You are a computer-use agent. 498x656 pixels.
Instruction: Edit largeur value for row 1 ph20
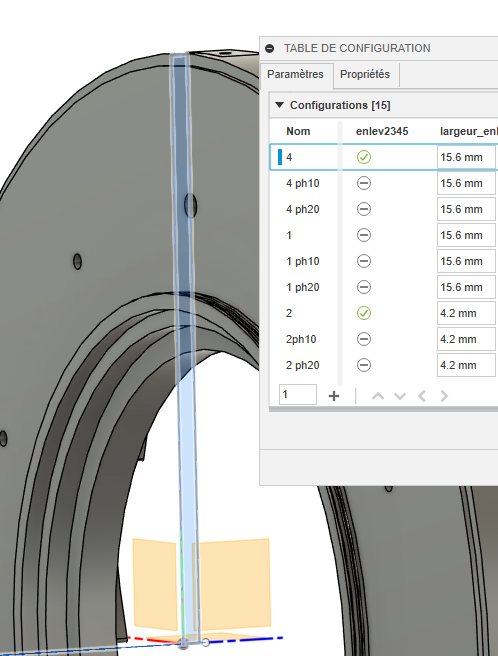coord(467,287)
